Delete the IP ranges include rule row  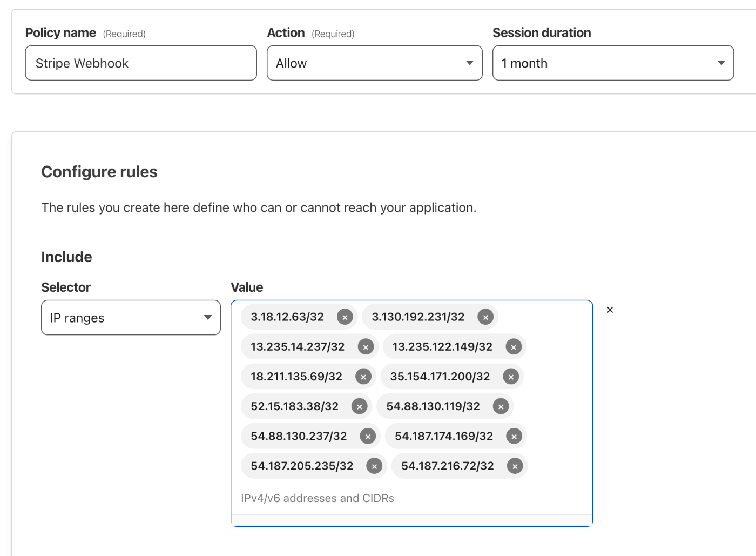[x=610, y=310]
